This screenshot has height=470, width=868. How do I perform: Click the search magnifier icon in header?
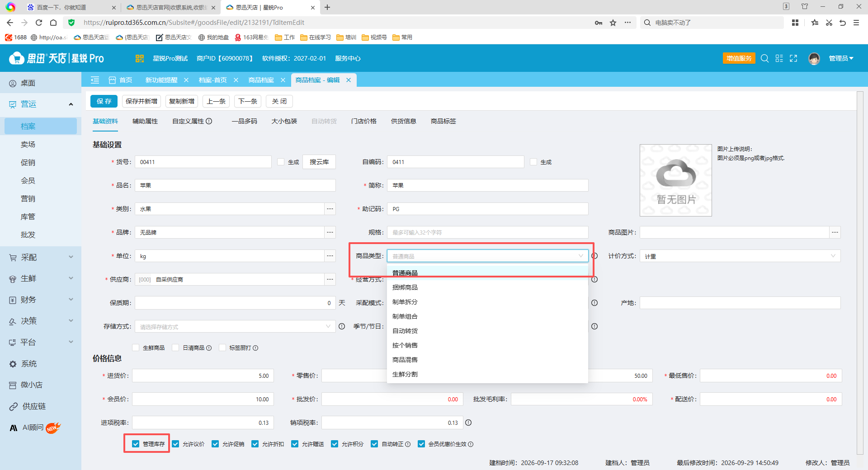[764, 58]
